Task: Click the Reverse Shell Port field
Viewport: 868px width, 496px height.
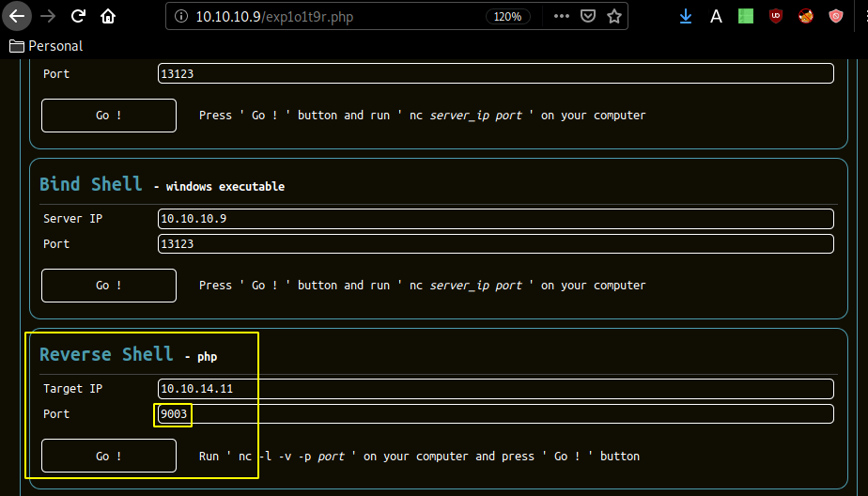Action: [x=495, y=414]
